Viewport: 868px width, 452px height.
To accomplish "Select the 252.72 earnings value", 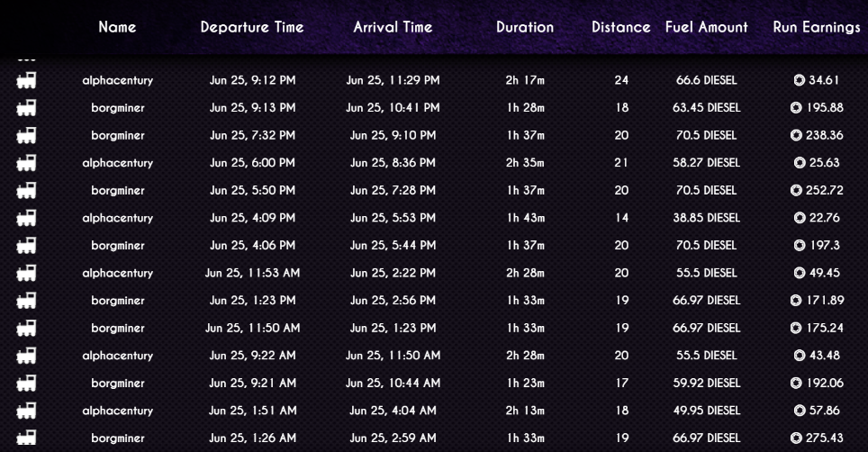I will (825, 190).
